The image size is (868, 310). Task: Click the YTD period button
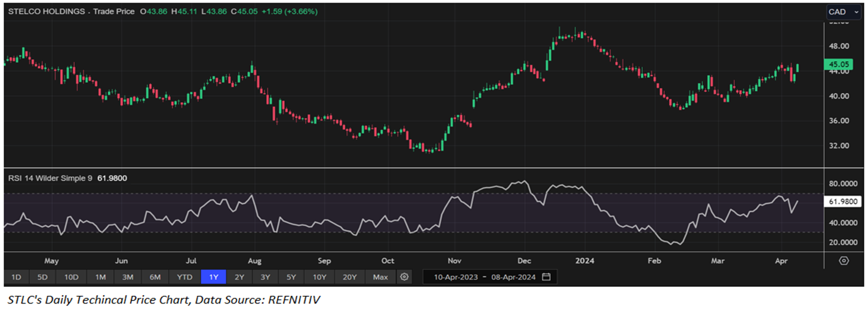click(184, 277)
